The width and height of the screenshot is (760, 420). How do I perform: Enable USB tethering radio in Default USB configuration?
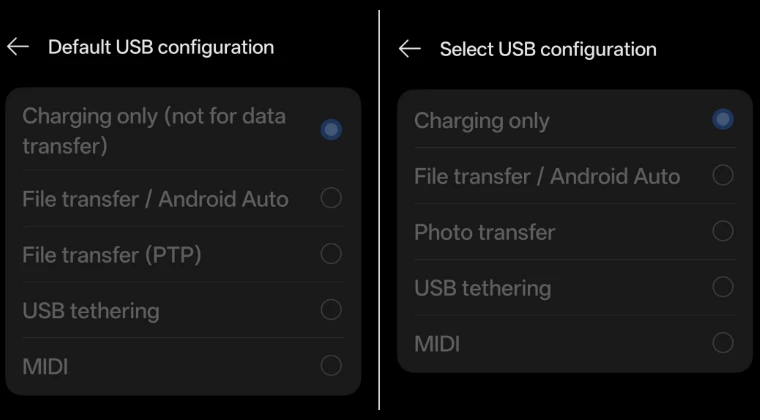click(x=331, y=310)
